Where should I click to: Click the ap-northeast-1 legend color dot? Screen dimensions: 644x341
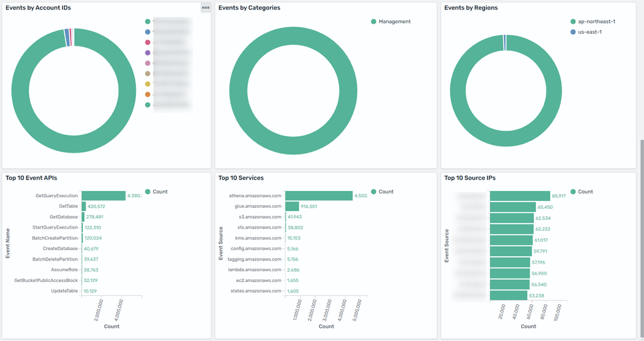point(573,22)
